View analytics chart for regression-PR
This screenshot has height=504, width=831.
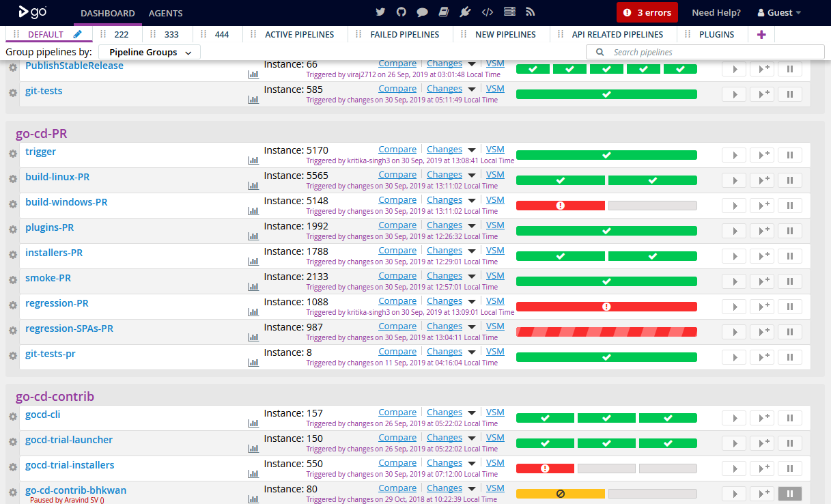click(253, 311)
